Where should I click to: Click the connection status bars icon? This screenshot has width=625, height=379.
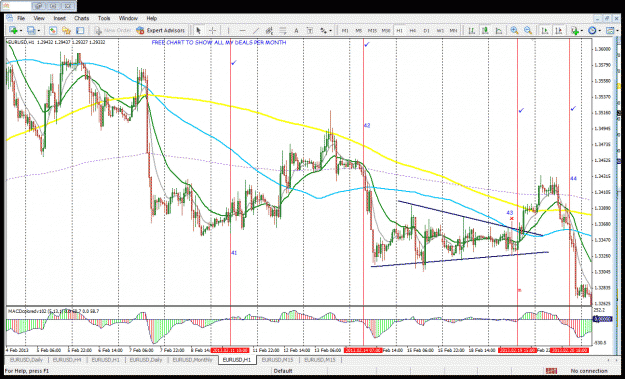(551, 371)
